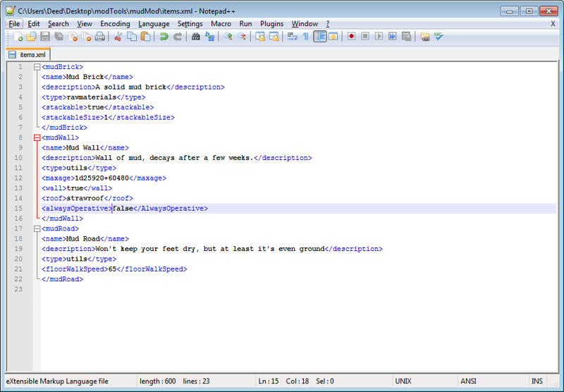Open the Language menu
This screenshot has height=392, width=564.
tap(154, 24)
